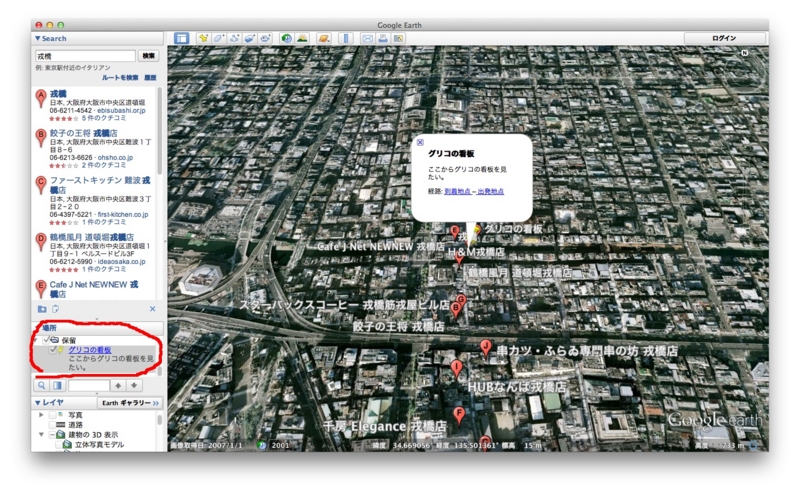
Task: Click the red map marker B
Action: 457,309
